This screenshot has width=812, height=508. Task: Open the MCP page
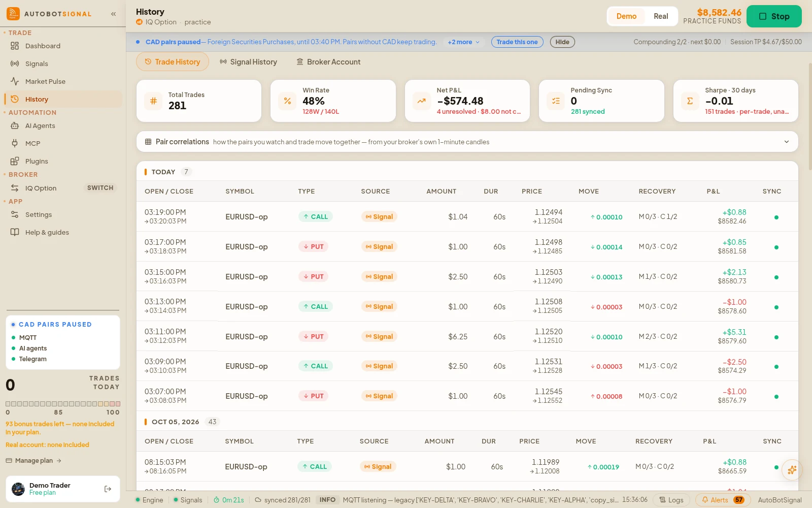tap(63, 143)
